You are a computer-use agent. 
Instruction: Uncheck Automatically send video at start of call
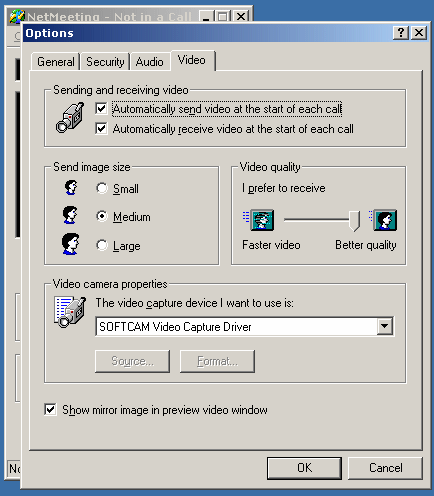[x=101, y=109]
